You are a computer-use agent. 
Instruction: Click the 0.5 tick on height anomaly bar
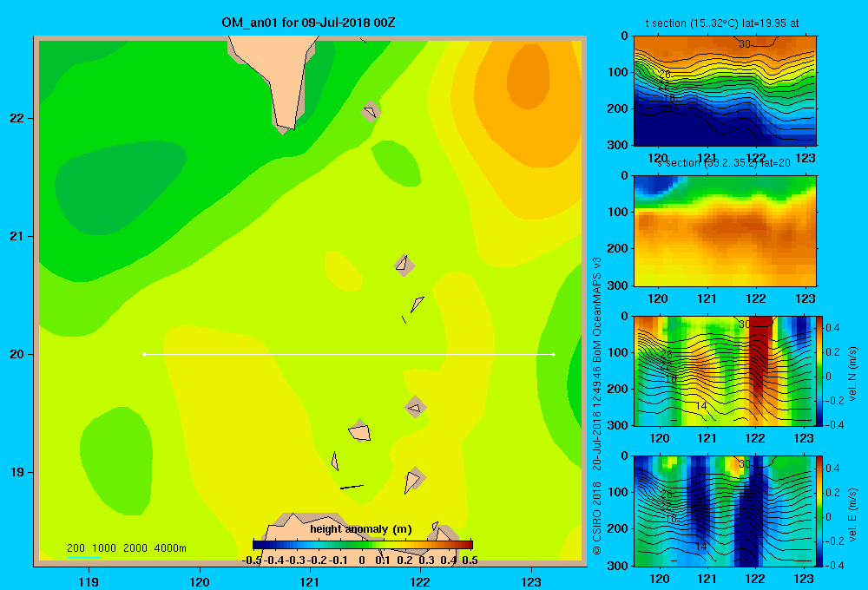tap(470, 560)
